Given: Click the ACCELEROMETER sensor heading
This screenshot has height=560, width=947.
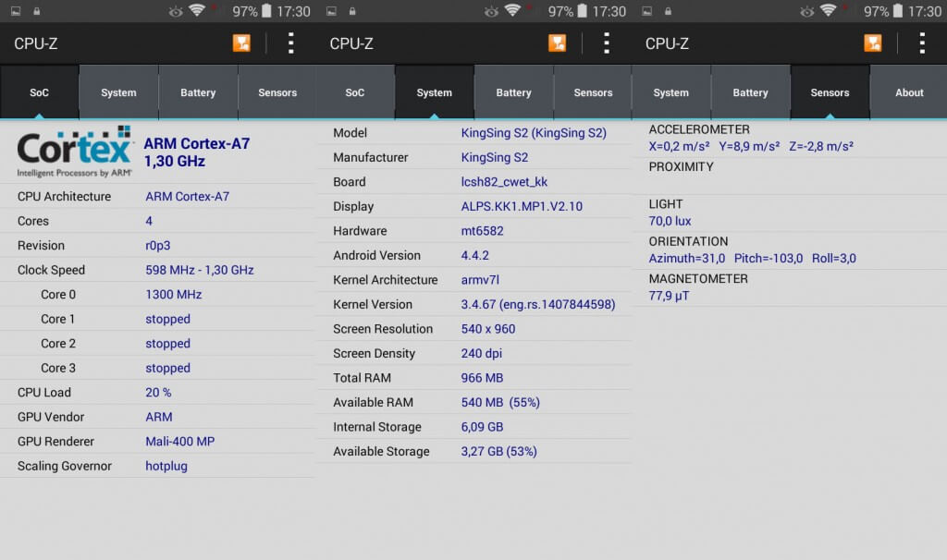Looking at the screenshot, I should (x=699, y=129).
